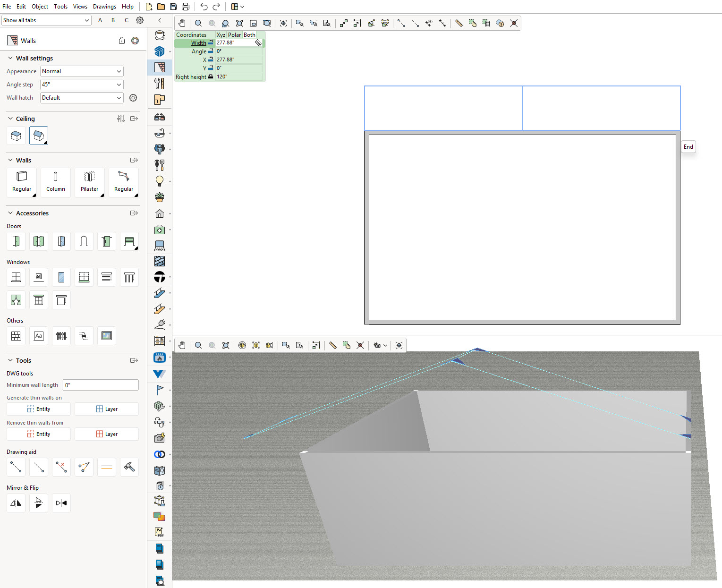Image resolution: width=722 pixels, height=588 pixels.
Task: Select the measuring ruler tool in the plan toolbar
Action: pyautogui.click(x=459, y=23)
